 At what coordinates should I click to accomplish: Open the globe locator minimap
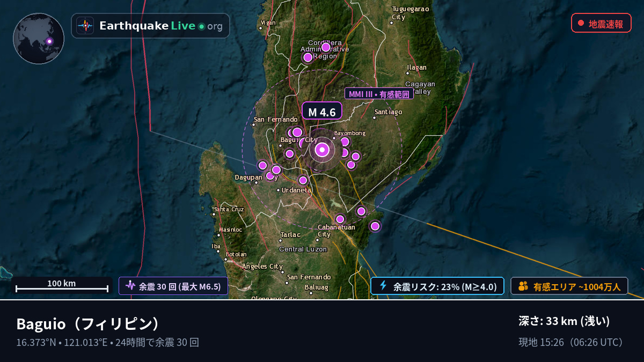tap(39, 39)
